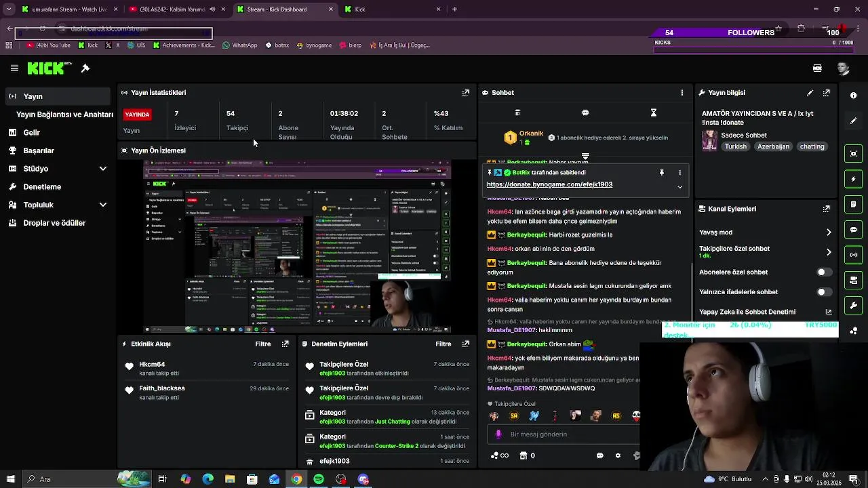868x488 pixels.
Task: Click the chatting tag in stream info
Action: pyautogui.click(x=812, y=146)
